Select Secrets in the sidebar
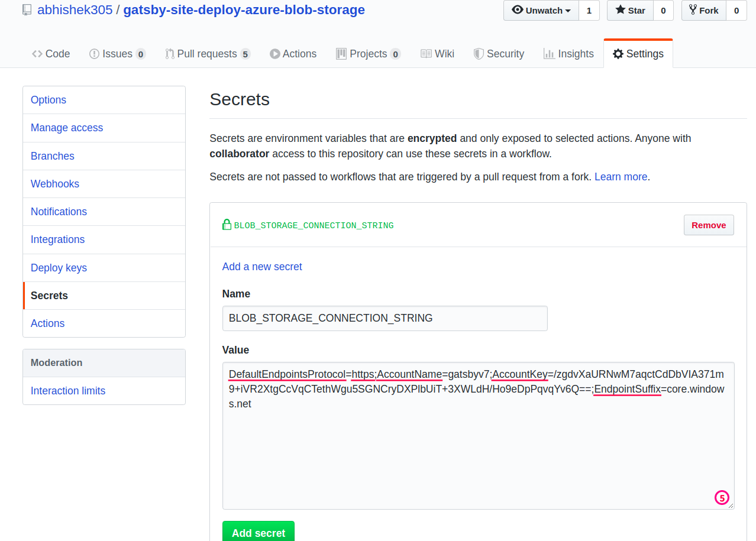The width and height of the screenshot is (756, 541). click(x=104, y=296)
